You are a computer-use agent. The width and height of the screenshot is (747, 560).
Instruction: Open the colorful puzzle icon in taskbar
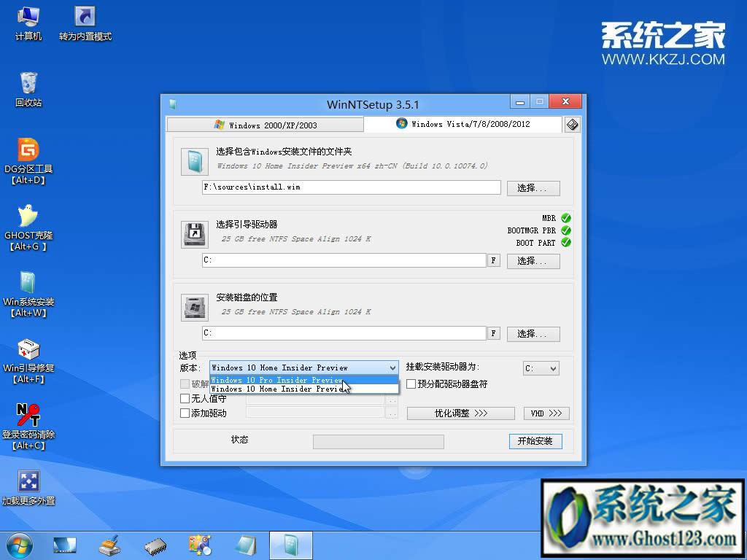tap(200, 545)
